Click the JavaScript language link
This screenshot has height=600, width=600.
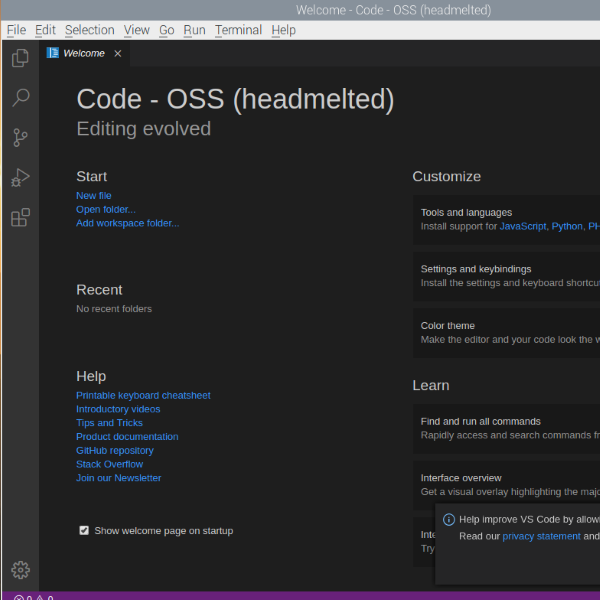pyautogui.click(x=523, y=226)
